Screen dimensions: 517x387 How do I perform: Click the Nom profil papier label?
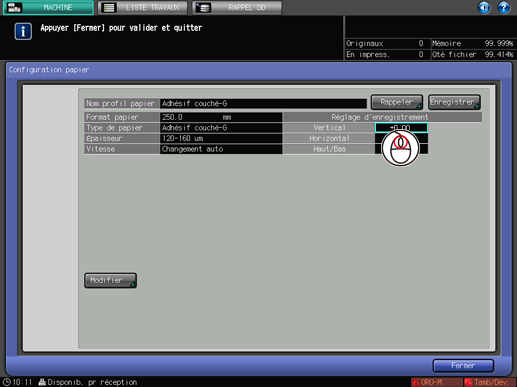(x=122, y=103)
